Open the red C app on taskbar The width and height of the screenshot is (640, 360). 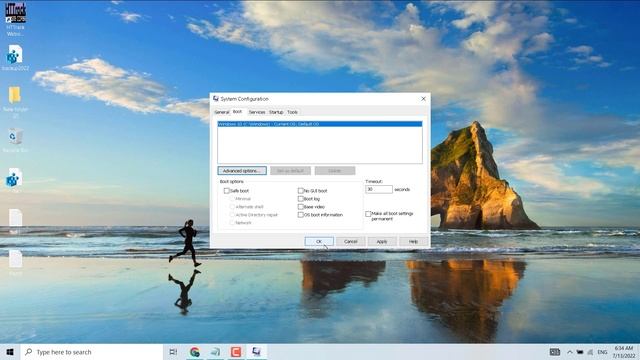[x=236, y=351]
